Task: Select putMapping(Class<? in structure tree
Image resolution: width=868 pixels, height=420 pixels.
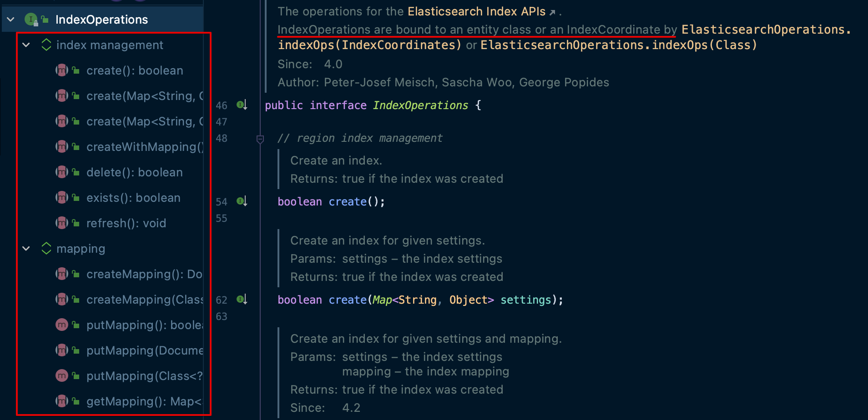Action: point(145,376)
